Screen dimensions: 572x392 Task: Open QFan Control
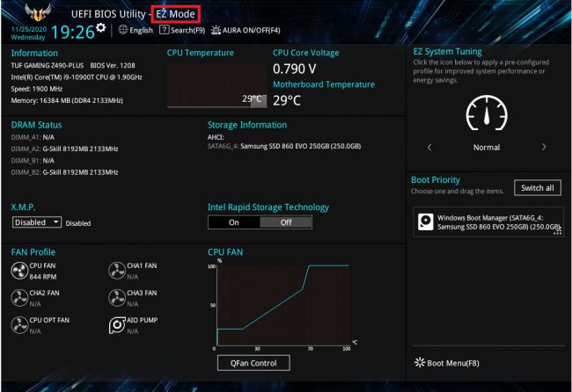tap(253, 363)
